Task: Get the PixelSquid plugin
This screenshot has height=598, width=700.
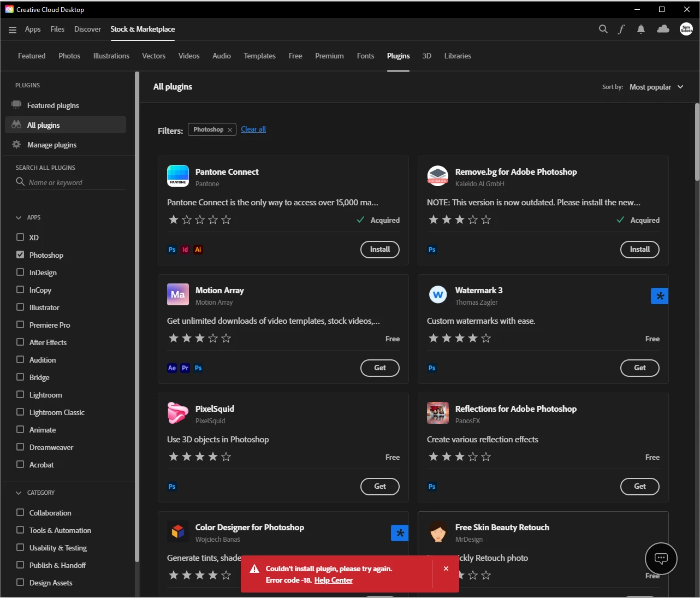Action: [x=380, y=487]
